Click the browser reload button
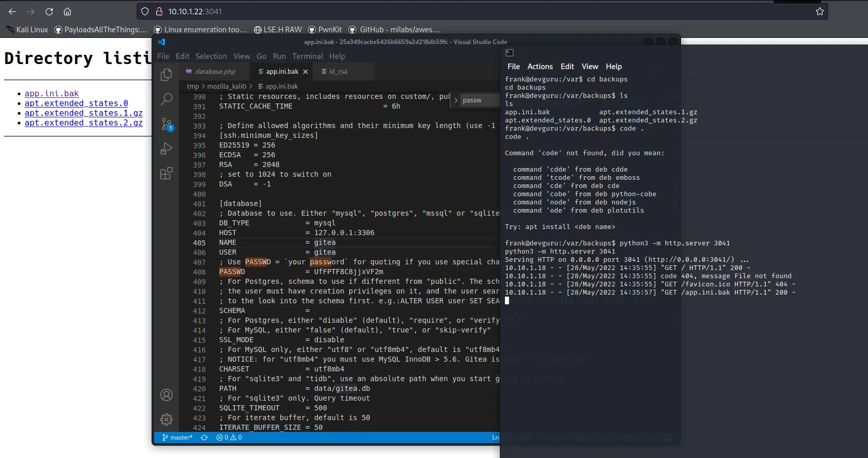 click(x=49, y=11)
